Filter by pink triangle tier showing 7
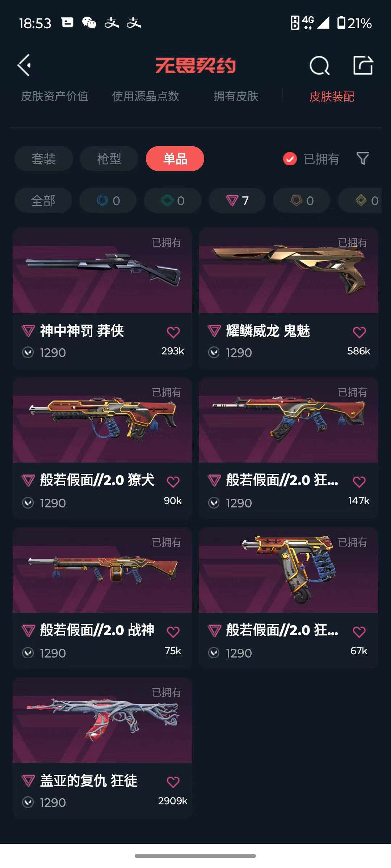391x868 pixels. point(237,200)
